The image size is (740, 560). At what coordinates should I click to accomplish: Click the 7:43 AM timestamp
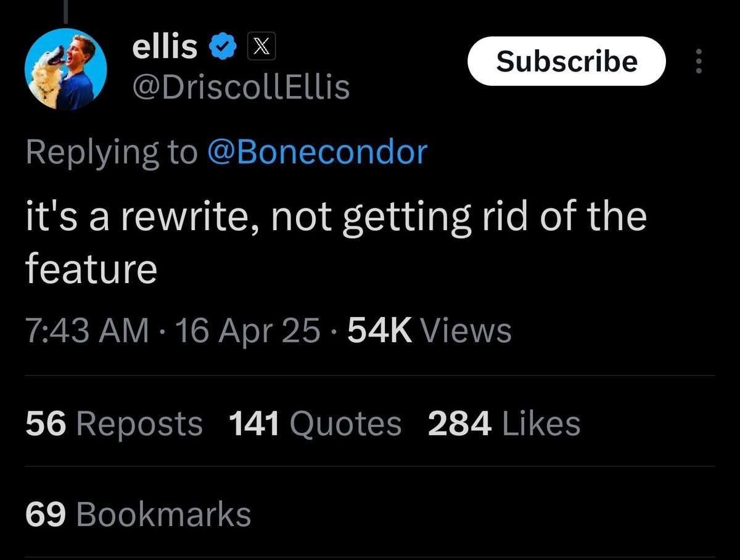click(x=88, y=331)
